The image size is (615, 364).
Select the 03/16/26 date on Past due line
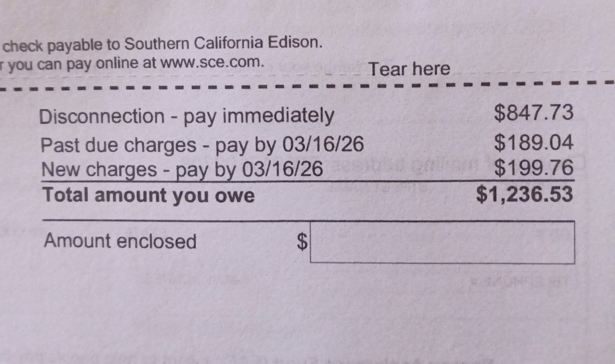tap(323, 144)
